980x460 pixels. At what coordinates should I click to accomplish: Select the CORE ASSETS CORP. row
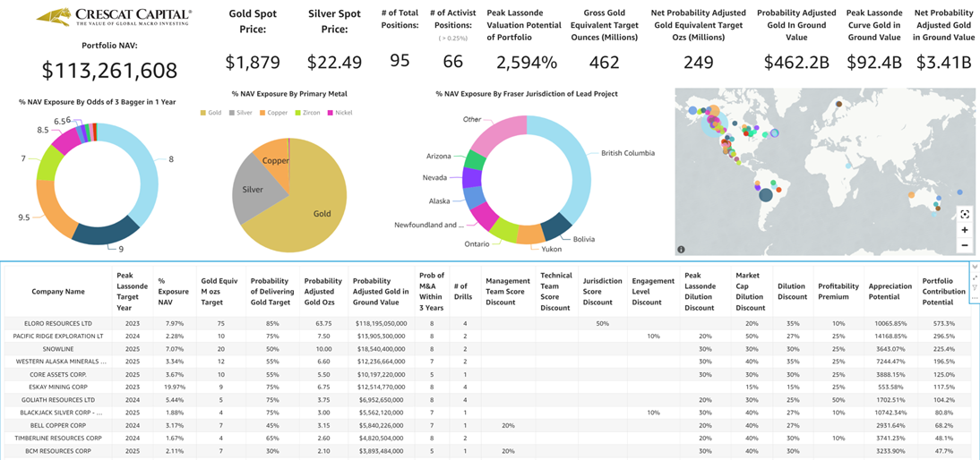(487, 374)
